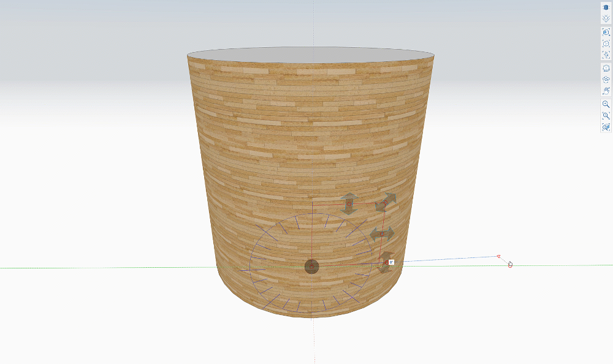
Task: Click the vertical double-arrow texture handle
Action: [350, 203]
